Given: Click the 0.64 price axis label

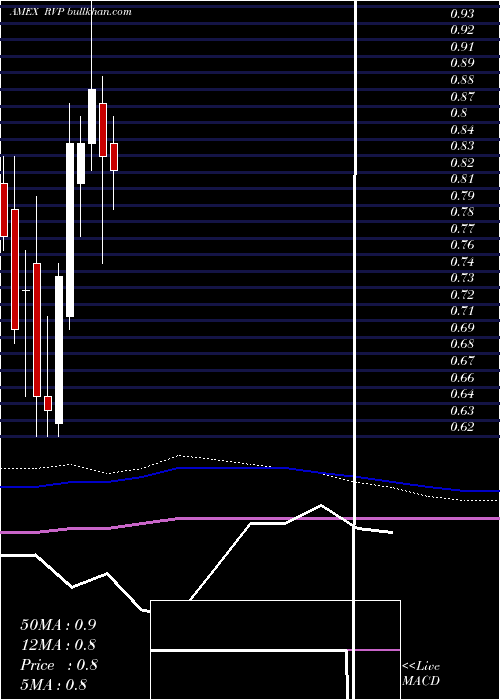Looking at the screenshot, I should (x=462, y=394).
